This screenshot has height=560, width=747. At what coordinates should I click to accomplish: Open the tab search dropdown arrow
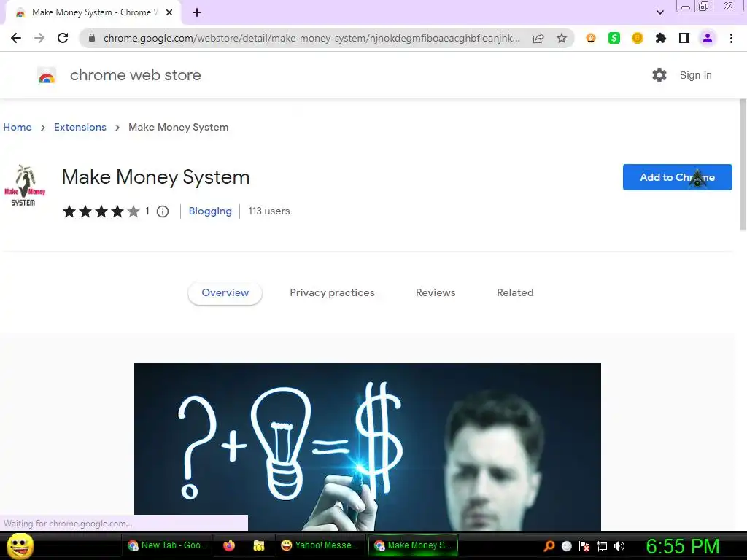(659, 12)
